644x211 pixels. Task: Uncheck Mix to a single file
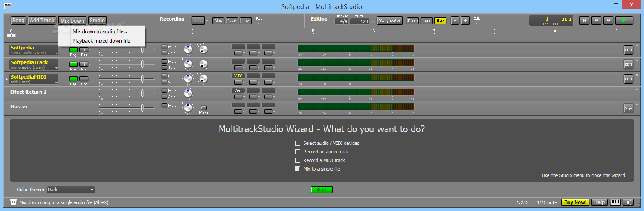point(298,169)
